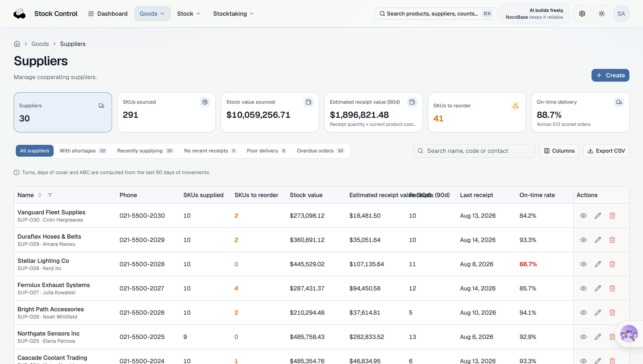Viewport: 643px width, 364px height.
Task: Click the truck icon on Suppliers card
Action: click(101, 106)
